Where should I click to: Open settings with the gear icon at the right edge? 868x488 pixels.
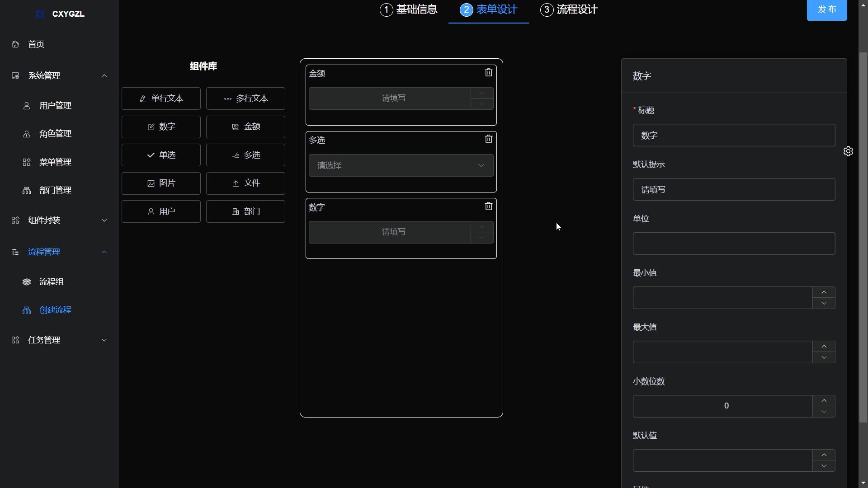(x=848, y=151)
